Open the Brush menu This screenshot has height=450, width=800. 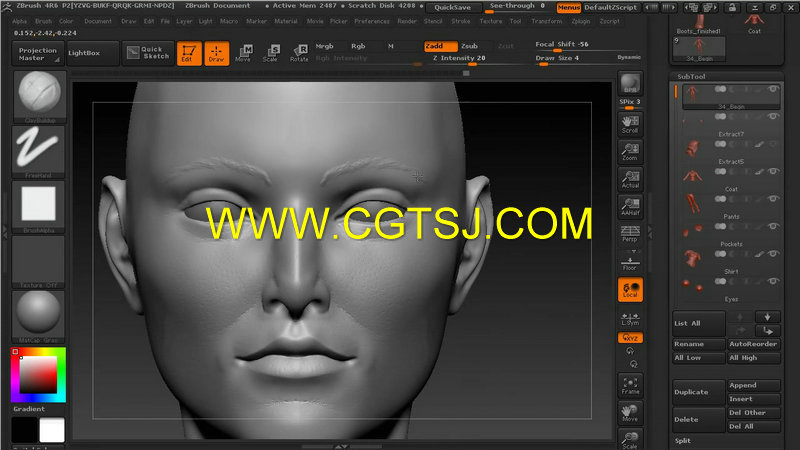[44, 21]
